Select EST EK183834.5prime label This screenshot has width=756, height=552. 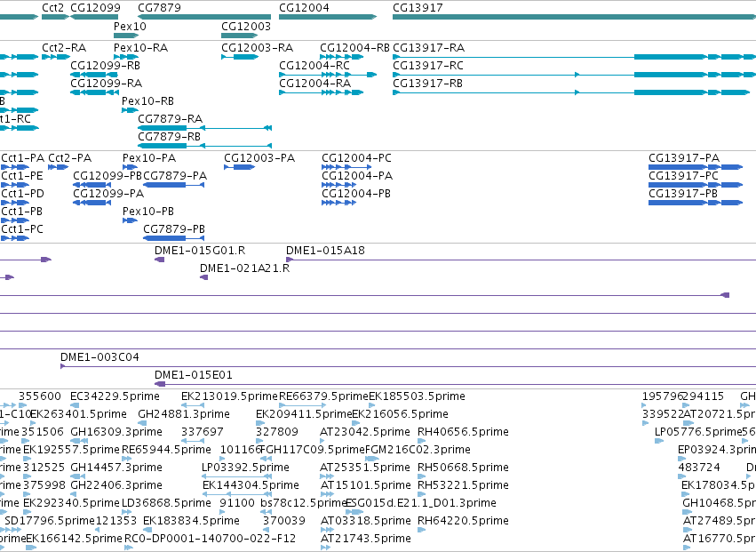point(191,522)
